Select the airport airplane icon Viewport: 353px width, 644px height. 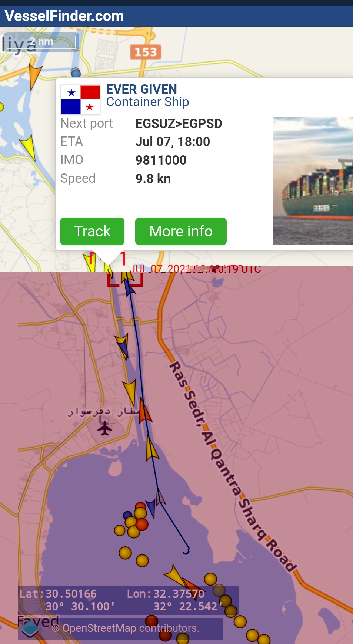(x=105, y=428)
